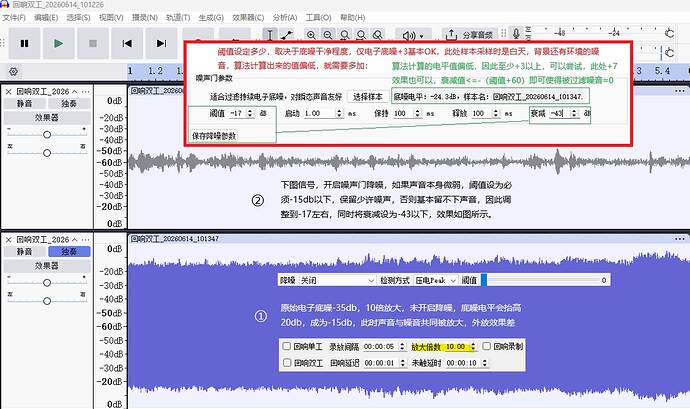Click the upper meter reset icon at the far right
The image size is (690, 409).
click(x=669, y=33)
